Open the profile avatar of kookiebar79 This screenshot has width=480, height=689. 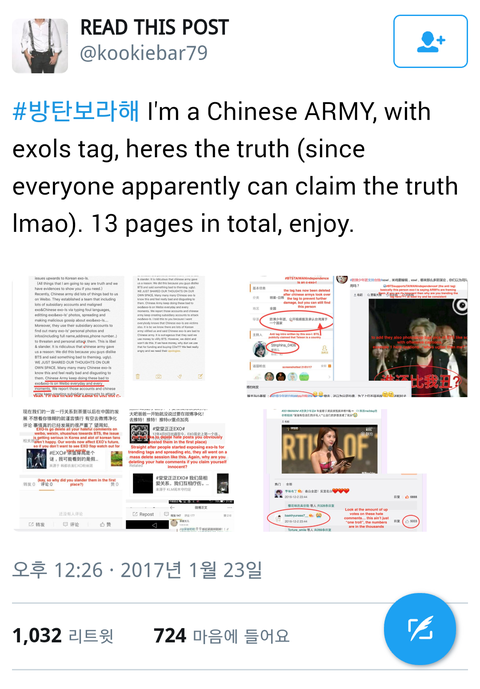tap(40, 46)
